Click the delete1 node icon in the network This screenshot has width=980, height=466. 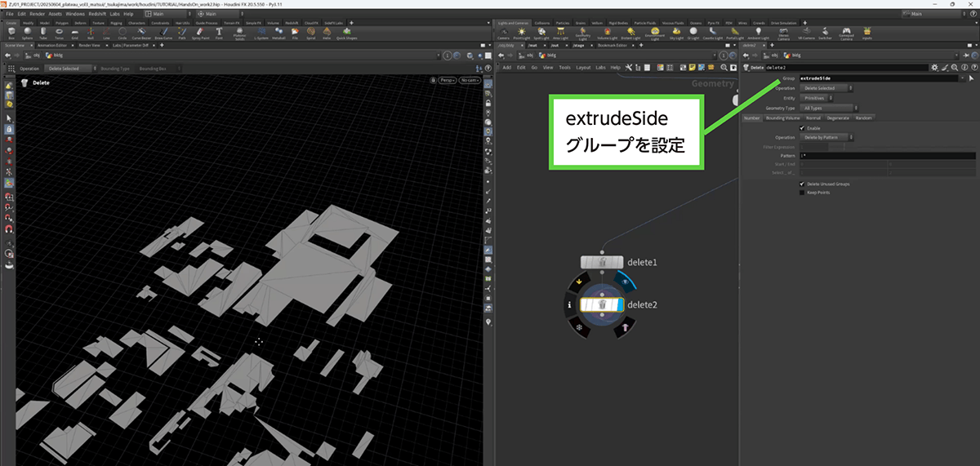pos(602,263)
